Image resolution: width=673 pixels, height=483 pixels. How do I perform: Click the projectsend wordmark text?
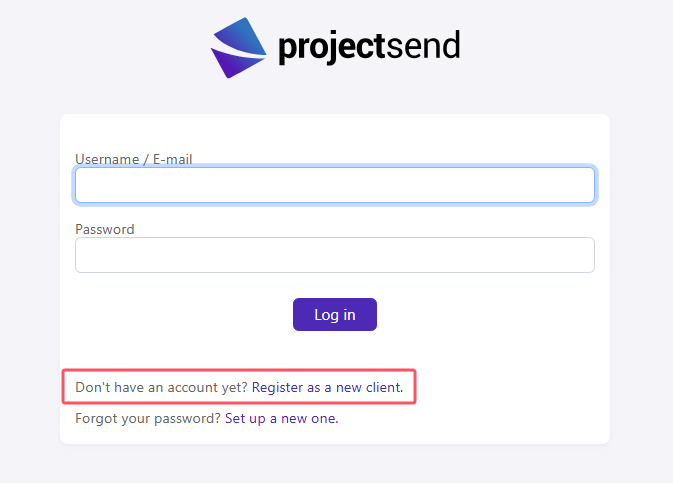369,47
